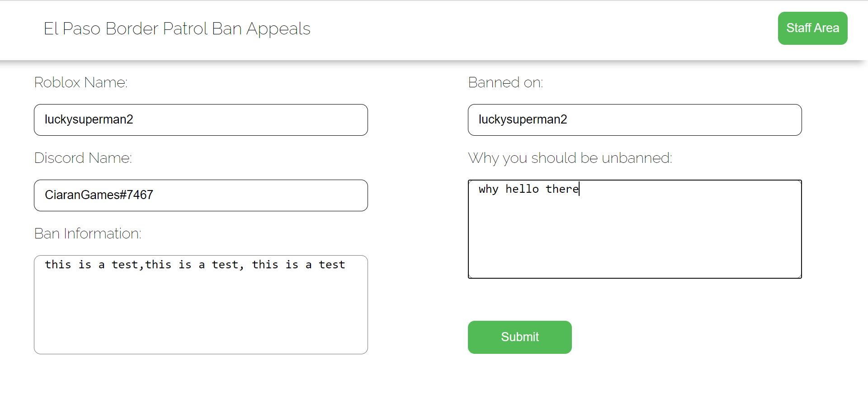Submit the ban appeal form
The image size is (868, 414).
519,337
